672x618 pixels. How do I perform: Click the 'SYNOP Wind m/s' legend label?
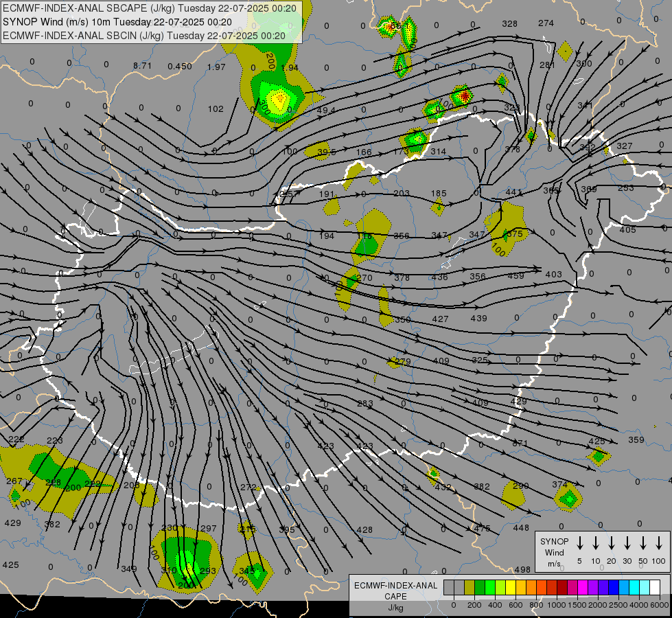click(554, 552)
